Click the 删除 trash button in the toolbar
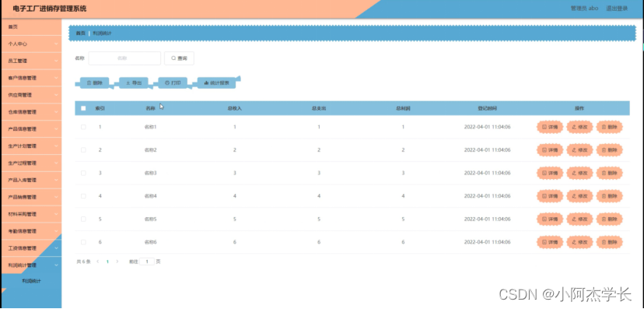Screen dimensions: 644x309 (94, 83)
